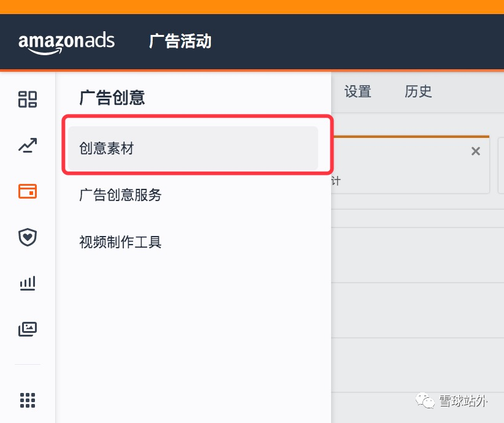This screenshot has width=504, height=423.
Task: Select the performance trends chart icon
Action: point(28,145)
